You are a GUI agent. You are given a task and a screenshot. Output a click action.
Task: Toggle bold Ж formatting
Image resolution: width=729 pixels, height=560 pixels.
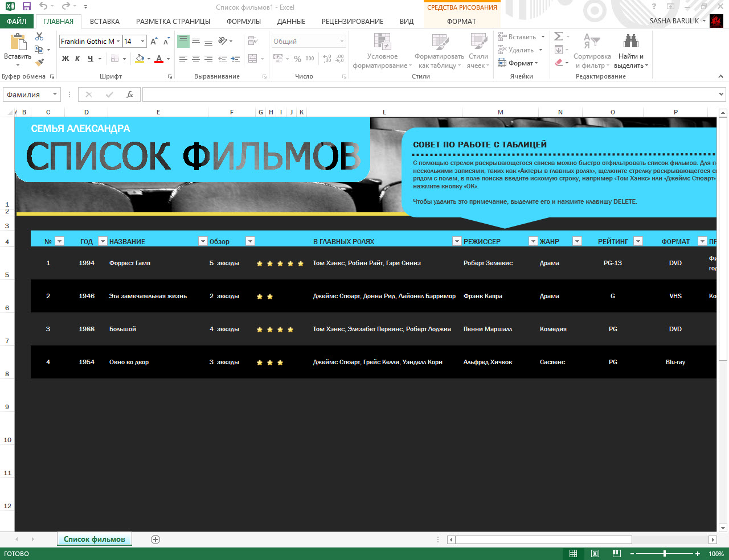pyautogui.click(x=65, y=59)
